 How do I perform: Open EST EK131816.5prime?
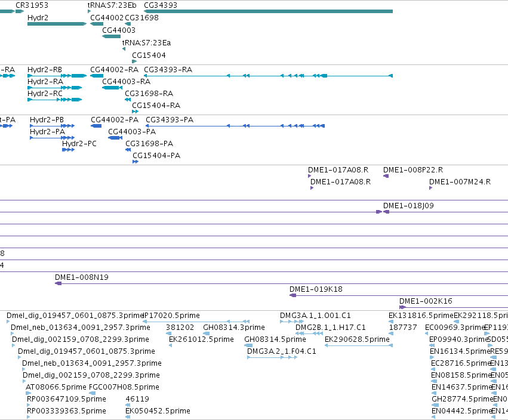(391, 322)
